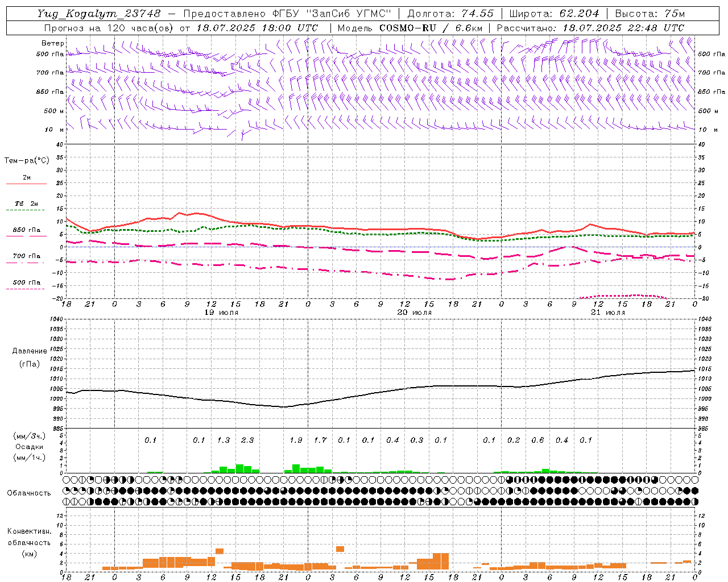
Task: Click the 1.9 precipitation value
Action: coord(296,440)
